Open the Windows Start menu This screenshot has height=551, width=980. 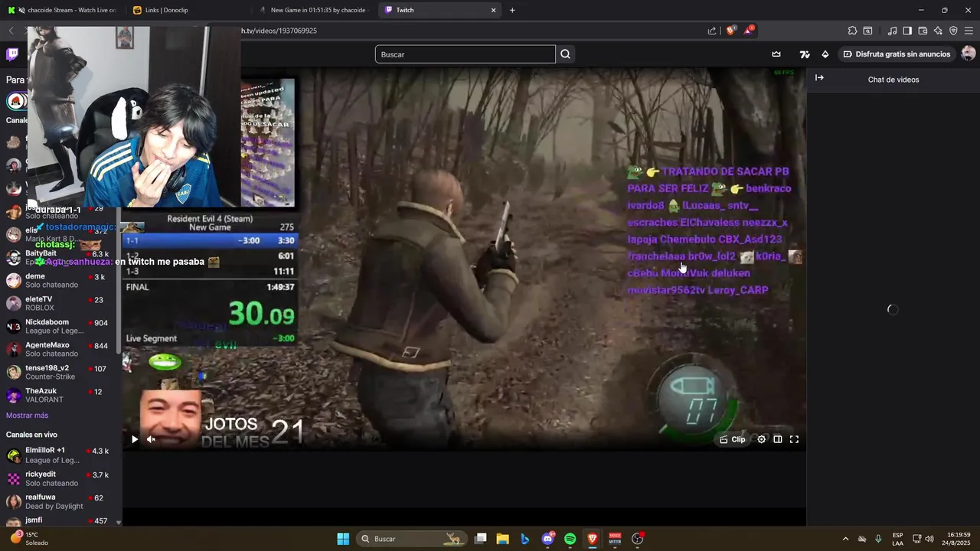pyautogui.click(x=343, y=539)
